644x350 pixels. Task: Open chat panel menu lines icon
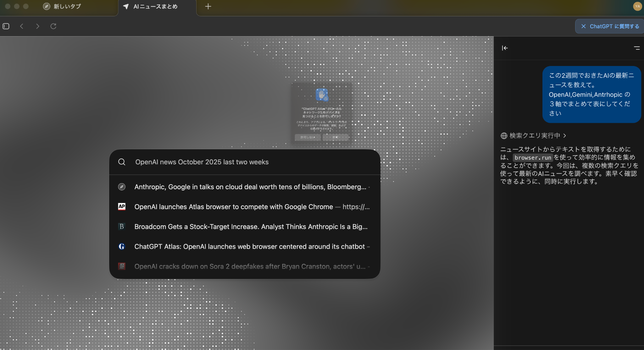pyautogui.click(x=637, y=48)
